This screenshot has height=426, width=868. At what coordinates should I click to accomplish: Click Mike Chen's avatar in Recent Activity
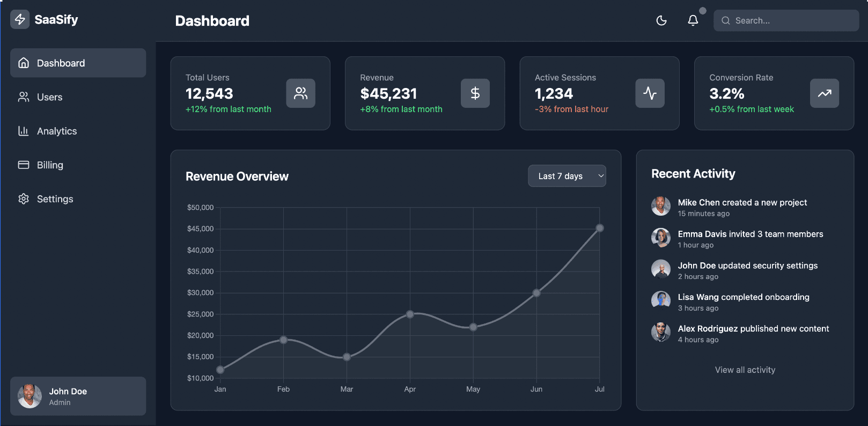tap(660, 206)
